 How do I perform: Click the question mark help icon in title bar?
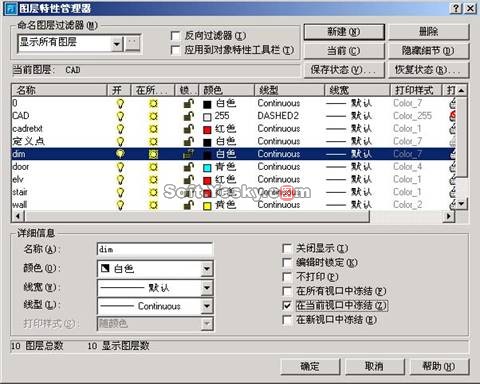pos(456,8)
